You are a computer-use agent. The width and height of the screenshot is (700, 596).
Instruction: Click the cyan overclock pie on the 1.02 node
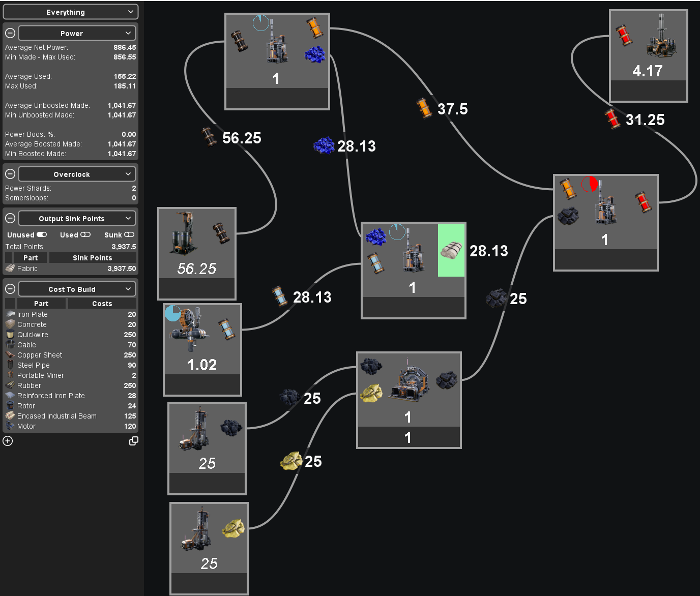tap(173, 313)
